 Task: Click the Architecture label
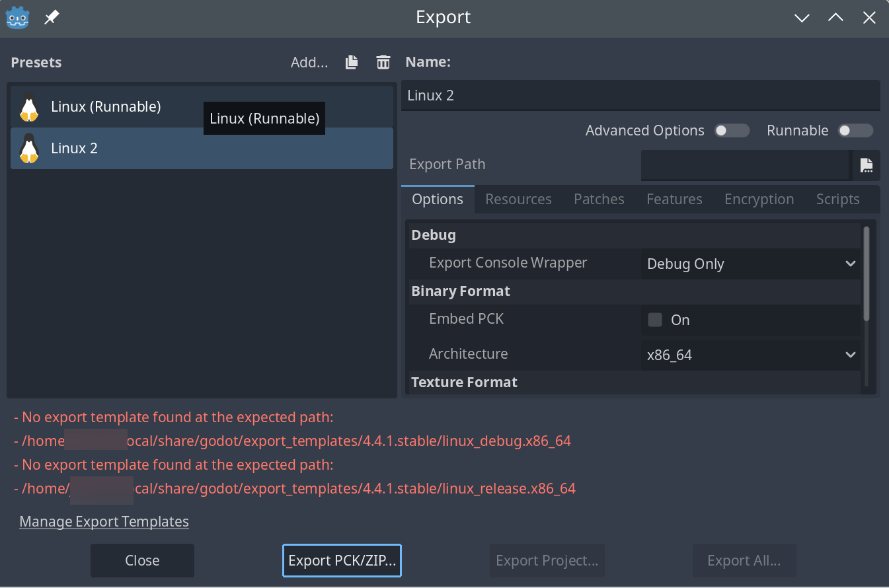tap(468, 353)
